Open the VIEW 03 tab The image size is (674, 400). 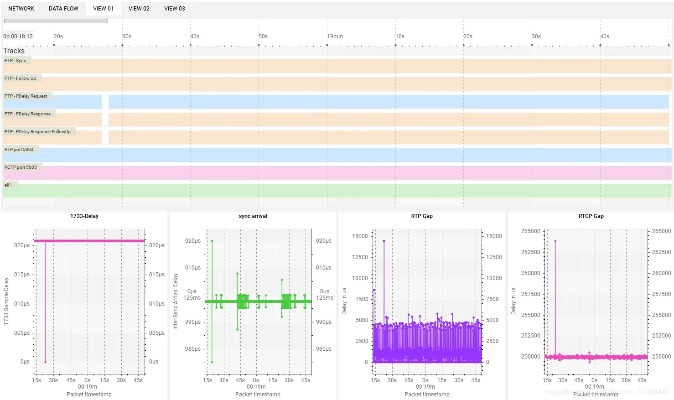(x=176, y=7)
